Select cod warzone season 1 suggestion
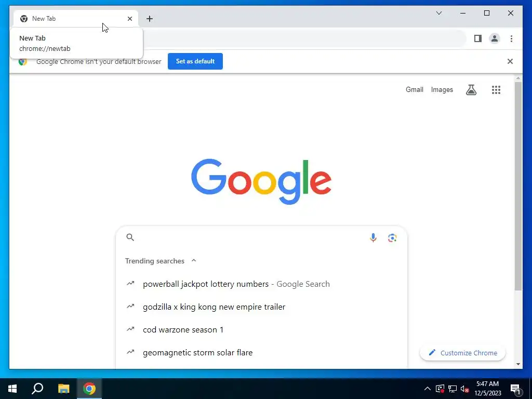This screenshot has width=532, height=399. point(261,329)
